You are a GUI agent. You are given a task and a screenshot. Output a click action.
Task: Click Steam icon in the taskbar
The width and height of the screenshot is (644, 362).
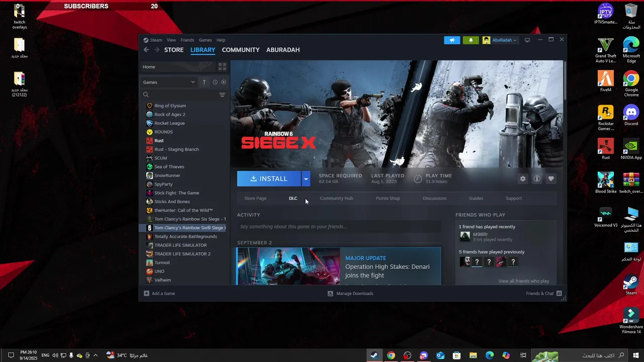(x=374, y=355)
